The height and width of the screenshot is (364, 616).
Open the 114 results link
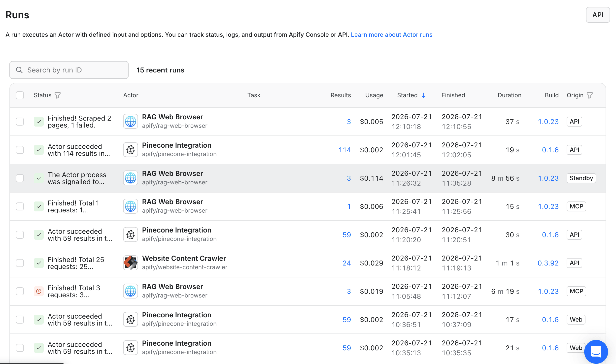tap(345, 150)
